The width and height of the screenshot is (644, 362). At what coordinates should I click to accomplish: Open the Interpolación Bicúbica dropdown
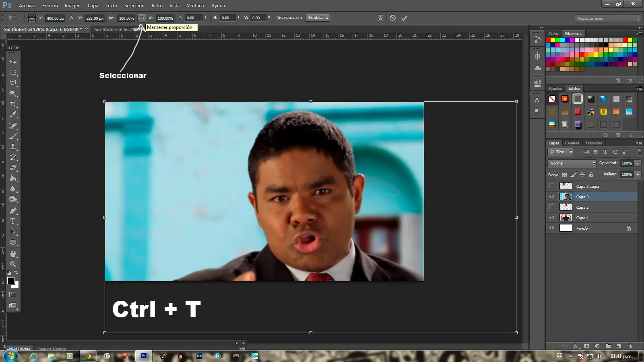(318, 18)
